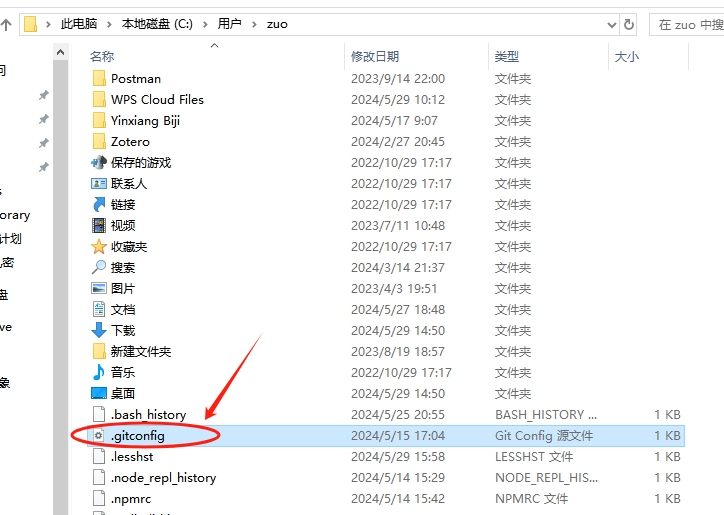This screenshot has height=515, width=724.
Task: Refresh the current folder view
Action: (x=629, y=24)
